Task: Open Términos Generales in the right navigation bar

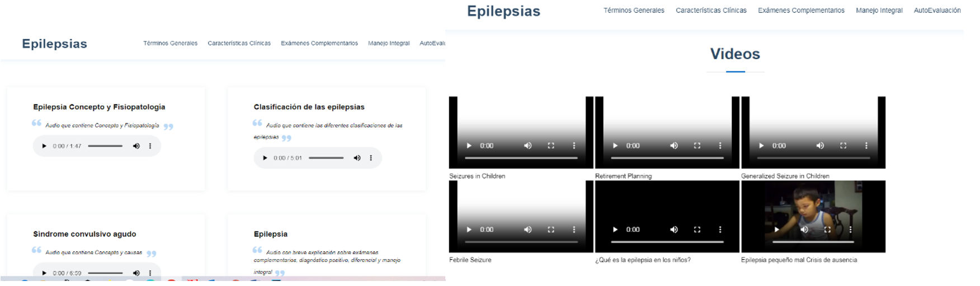Action: [x=634, y=11]
